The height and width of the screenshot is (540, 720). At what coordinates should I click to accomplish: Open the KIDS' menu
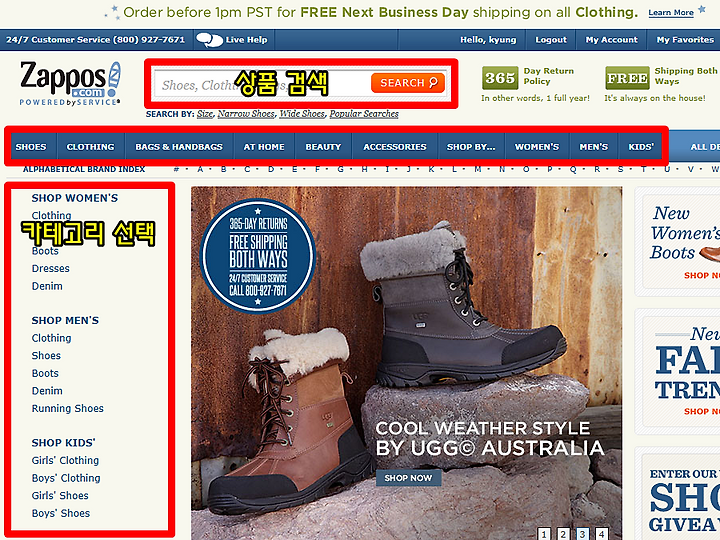(x=641, y=147)
